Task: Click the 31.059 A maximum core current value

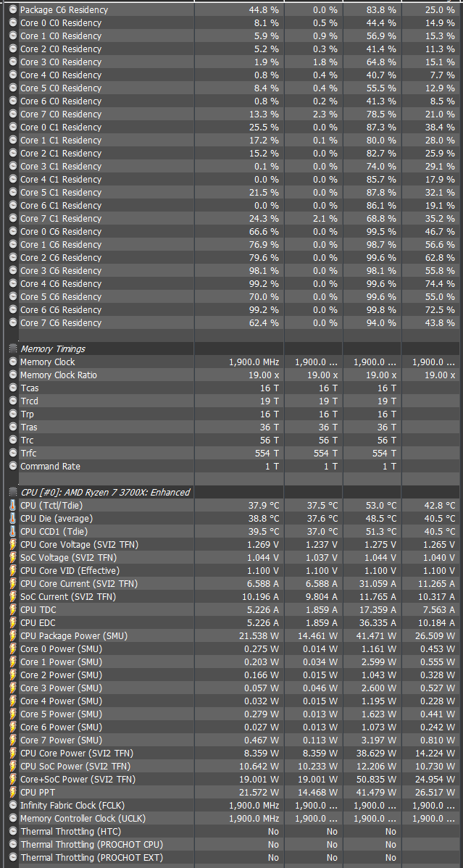Action: 375,583
